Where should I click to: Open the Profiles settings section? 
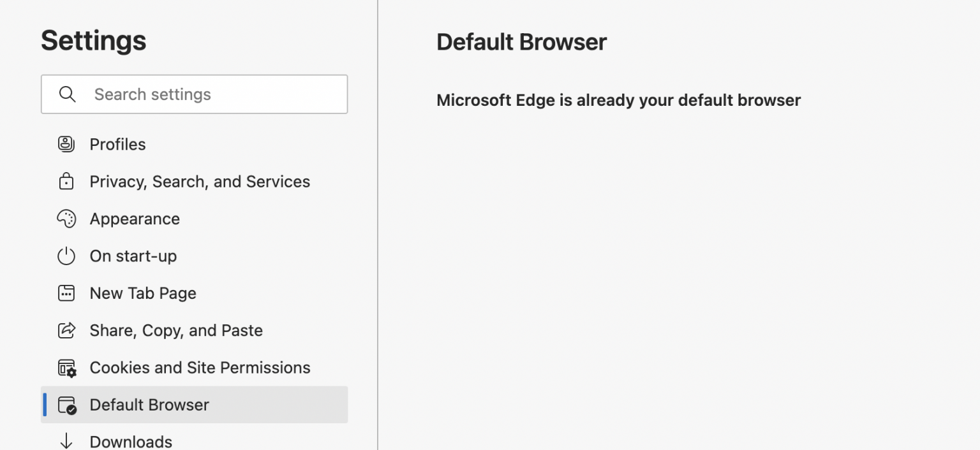[x=118, y=144]
